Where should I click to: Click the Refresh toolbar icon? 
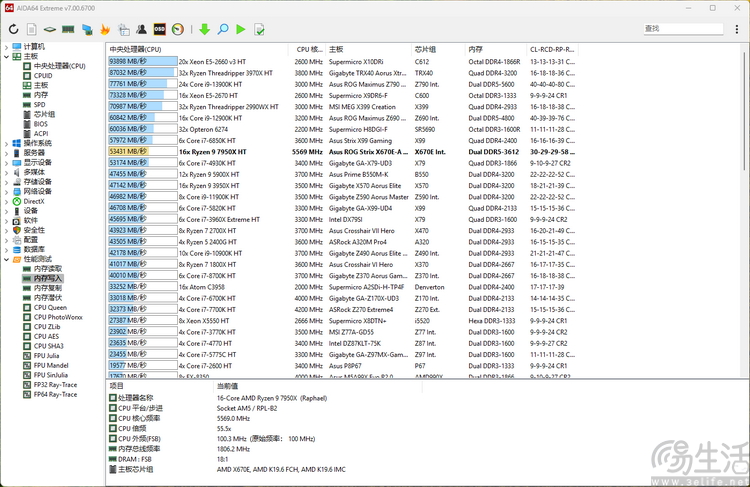[x=13, y=30]
